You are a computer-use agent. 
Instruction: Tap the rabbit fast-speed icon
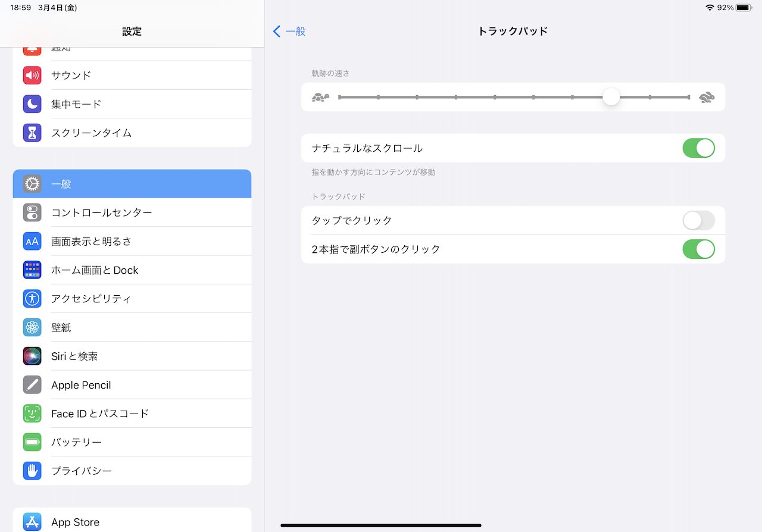pos(707,97)
